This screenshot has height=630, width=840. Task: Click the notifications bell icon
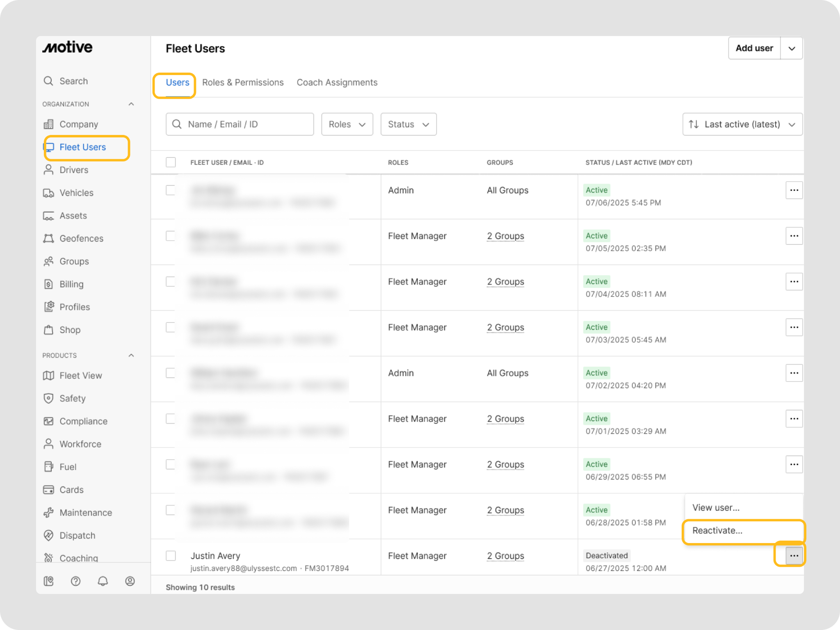[x=103, y=581]
